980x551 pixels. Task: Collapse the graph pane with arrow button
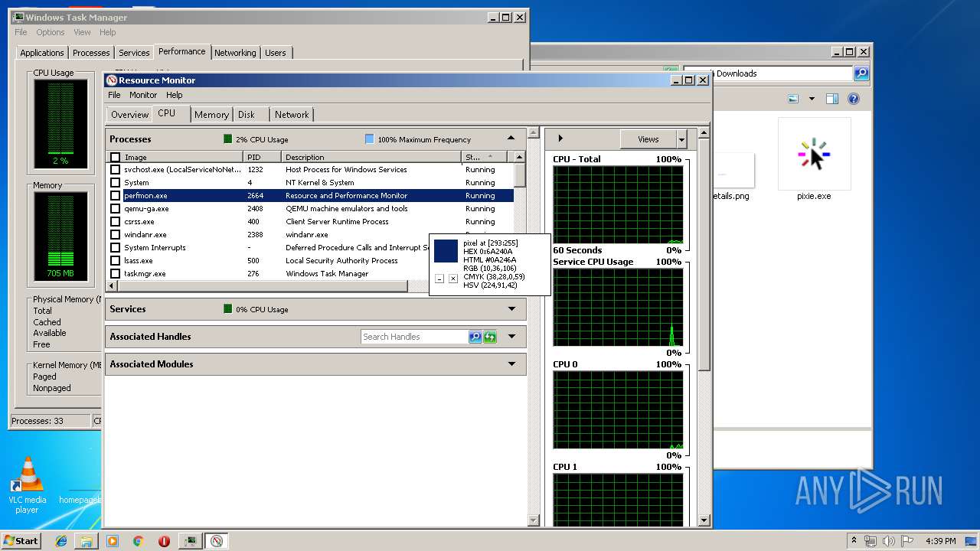560,139
